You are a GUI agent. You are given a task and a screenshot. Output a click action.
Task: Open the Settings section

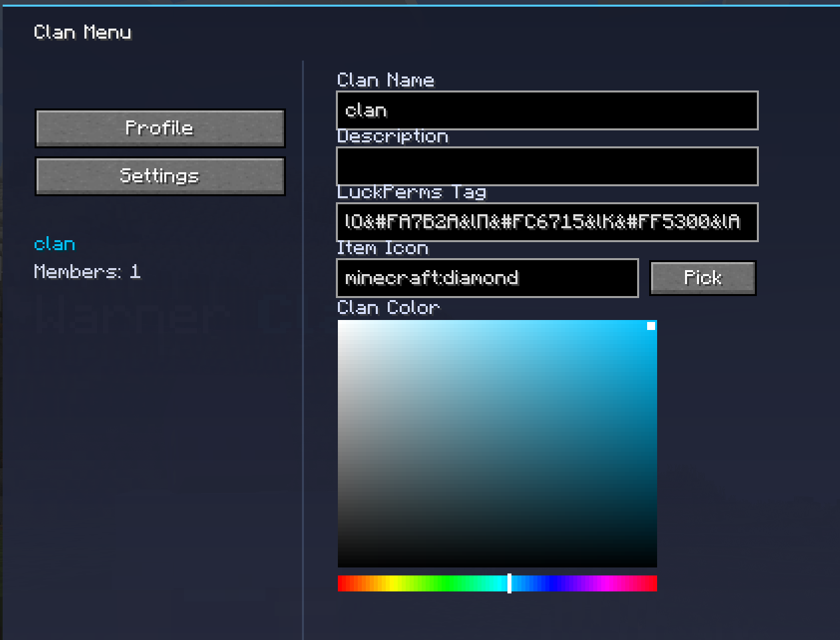(160, 176)
